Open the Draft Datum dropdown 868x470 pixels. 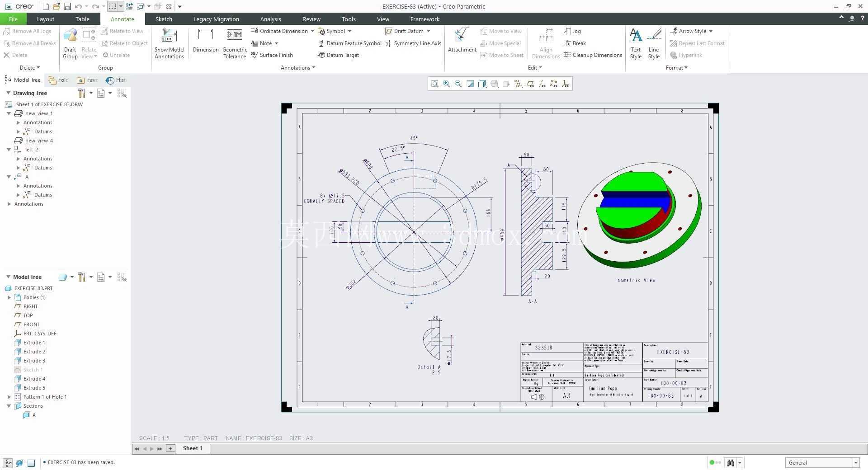[428, 31]
